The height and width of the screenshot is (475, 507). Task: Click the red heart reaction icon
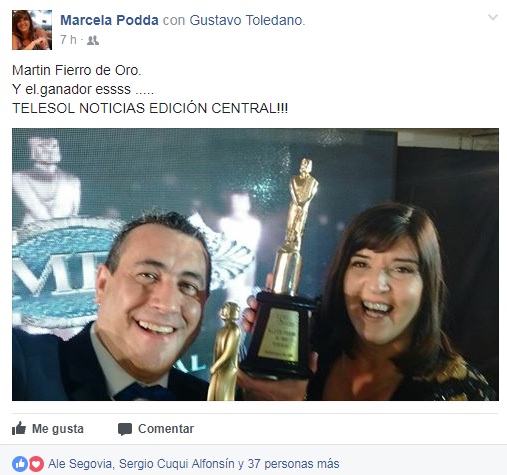[36, 464]
